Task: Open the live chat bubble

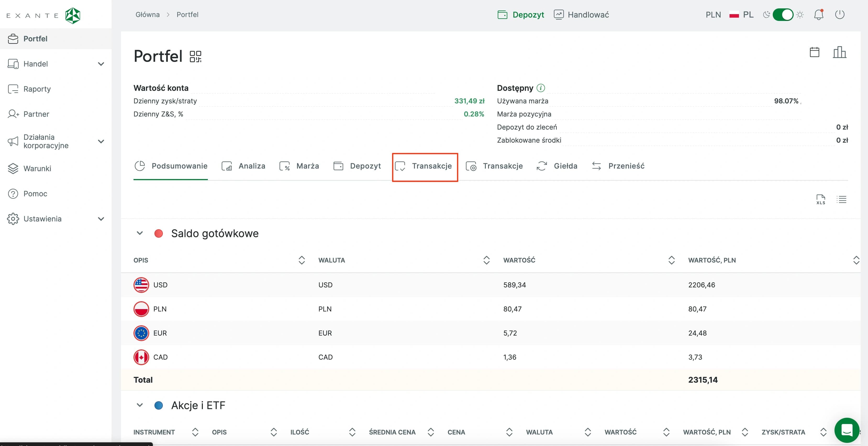Action: pos(847,430)
